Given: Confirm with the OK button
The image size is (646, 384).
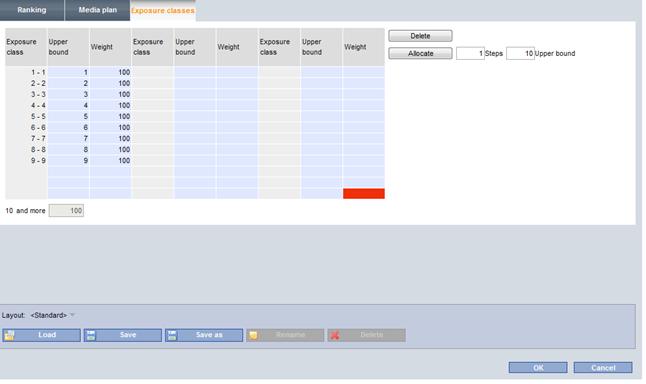Looking at the screenshot, I should [x=538, y=368].
